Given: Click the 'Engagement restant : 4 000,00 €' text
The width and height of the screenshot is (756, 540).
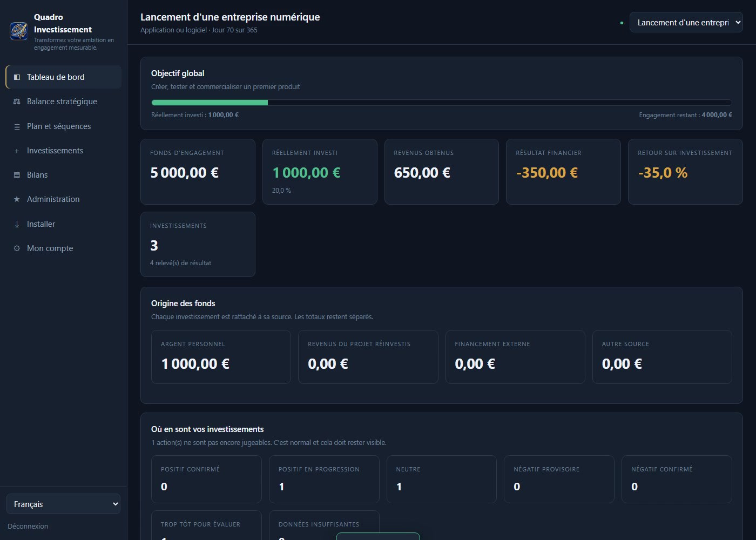Looking at the screenshot, I should [685, 115].
